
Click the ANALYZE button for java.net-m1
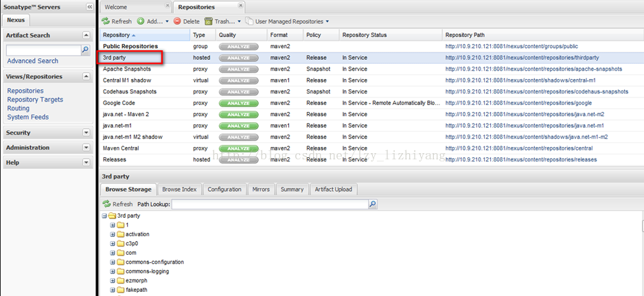pos(239,126)
